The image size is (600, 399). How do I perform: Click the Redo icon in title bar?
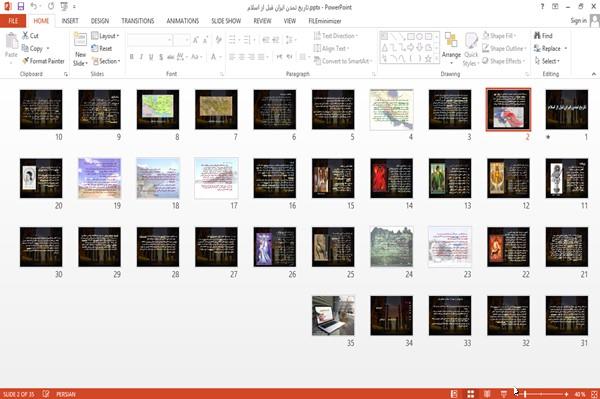(51, 7)
